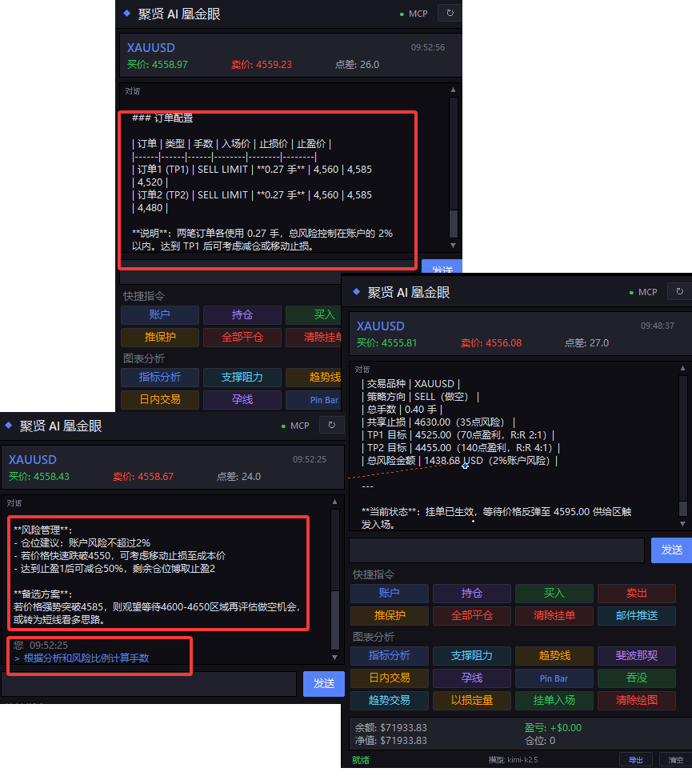692x784 pixels.
Task: Click message input field in 09:52:25 window
Action: click(149, 683)
